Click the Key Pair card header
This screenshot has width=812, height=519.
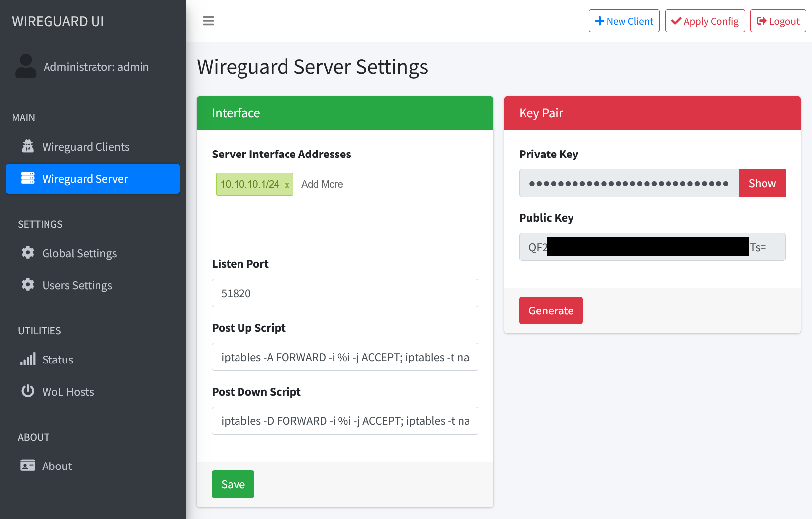652,113
